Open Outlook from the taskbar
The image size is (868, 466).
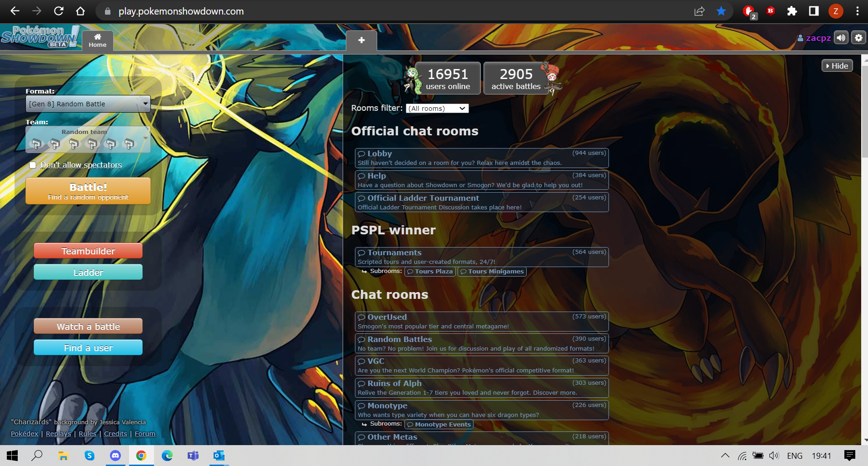219,456
